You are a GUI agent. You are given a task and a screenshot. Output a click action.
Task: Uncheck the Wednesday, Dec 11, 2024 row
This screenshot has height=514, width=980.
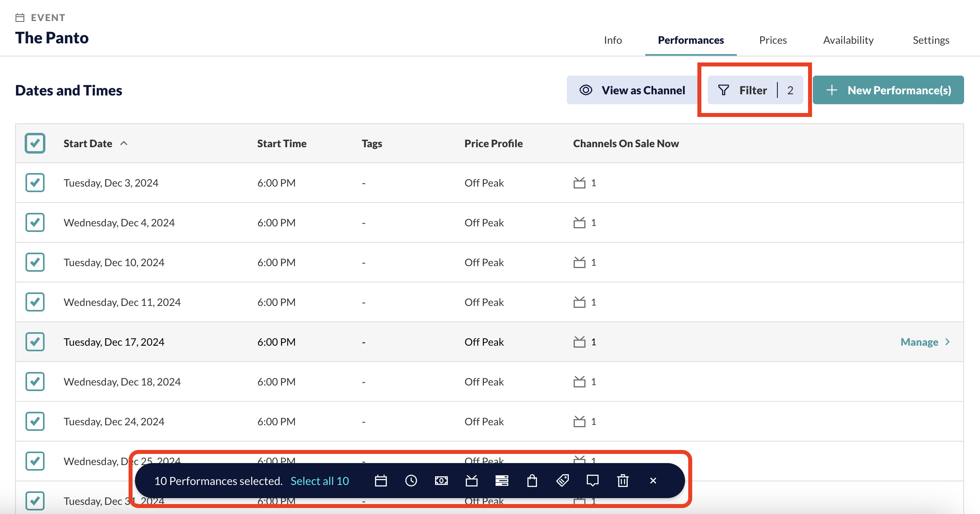35,302
